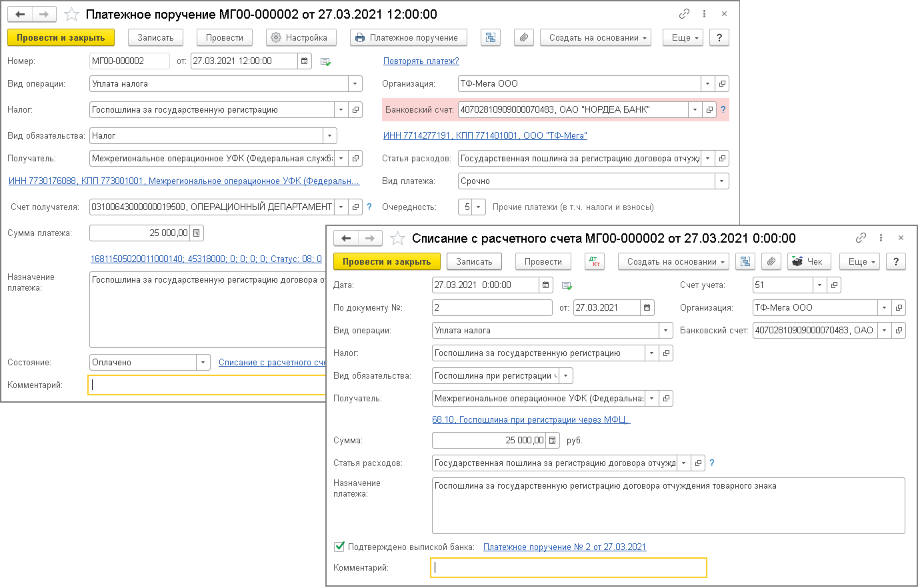Open Банковский счет НОРДЕА БАНК card icon
The width and height of the screenshot is (924, 588).
pyautogui.click(x=709, y=110)
